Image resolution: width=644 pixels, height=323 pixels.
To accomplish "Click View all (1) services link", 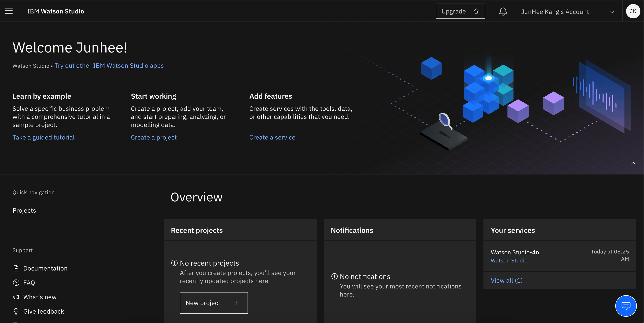I will tap(507, 281).
